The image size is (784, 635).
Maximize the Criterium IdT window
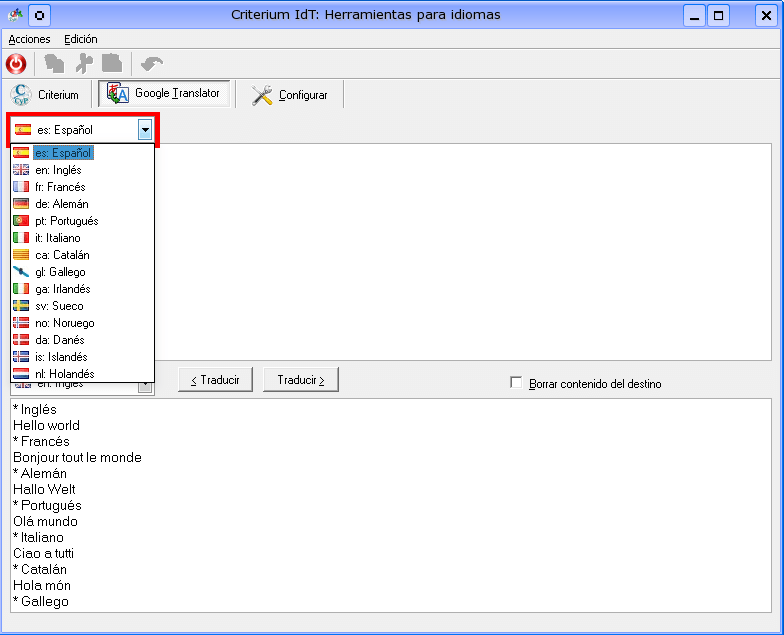tap(718, 16)
